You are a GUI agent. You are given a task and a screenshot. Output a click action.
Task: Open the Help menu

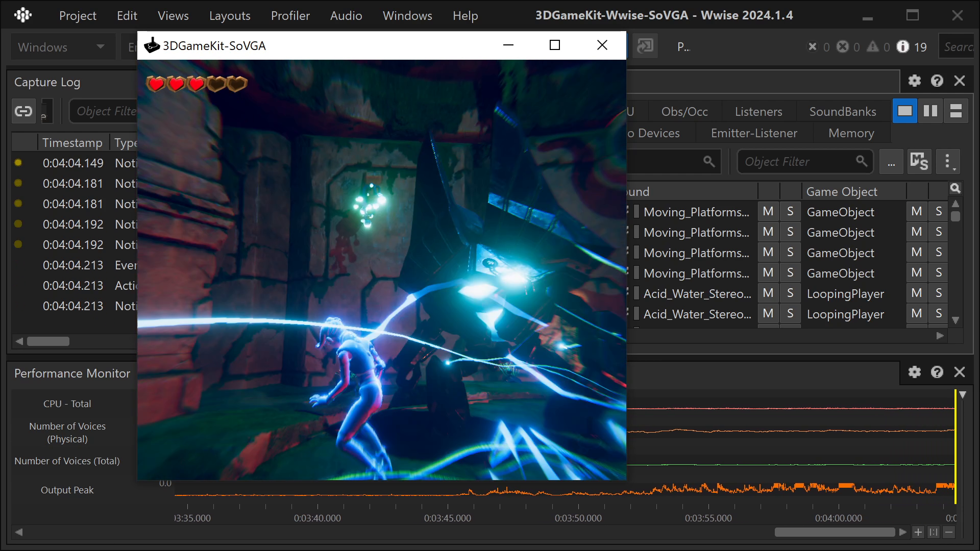[465, 16]
